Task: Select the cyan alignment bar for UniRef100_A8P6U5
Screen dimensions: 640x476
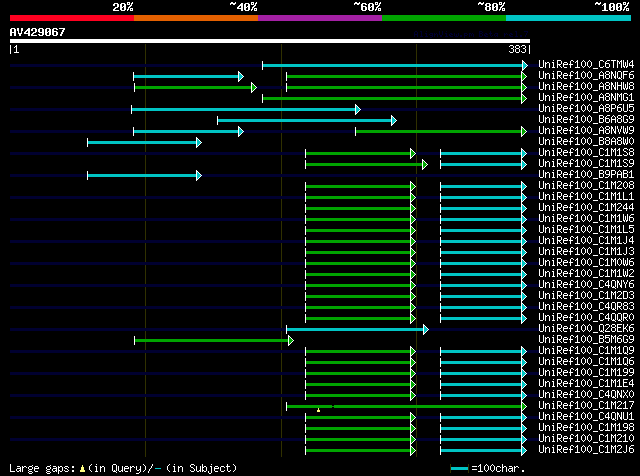Action: [245, 109]
